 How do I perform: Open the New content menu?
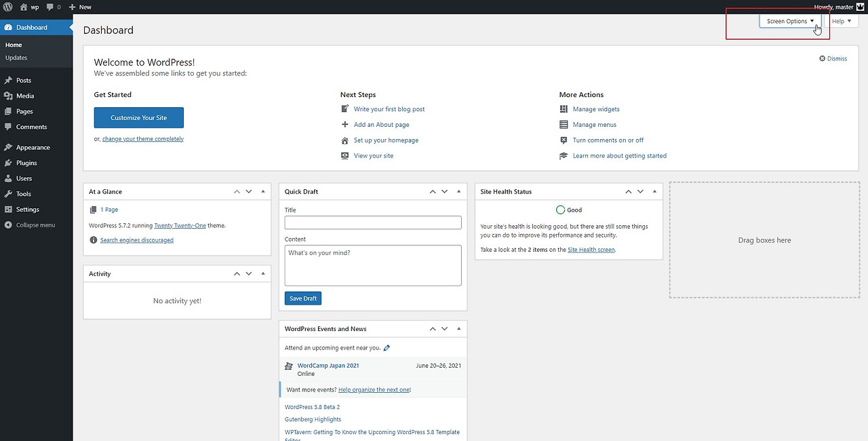(x=80, y=7)
